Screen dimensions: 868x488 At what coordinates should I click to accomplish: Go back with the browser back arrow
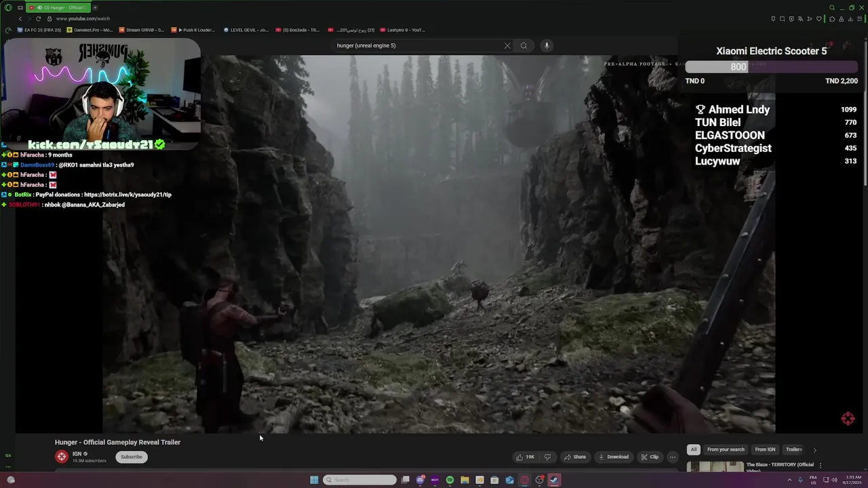(20, 19)
